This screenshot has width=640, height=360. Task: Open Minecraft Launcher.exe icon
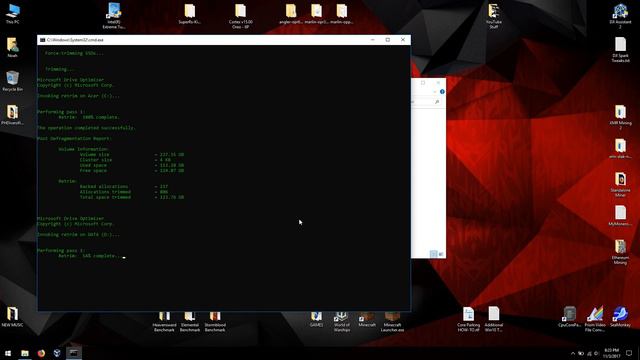click(x=392, y=322)
